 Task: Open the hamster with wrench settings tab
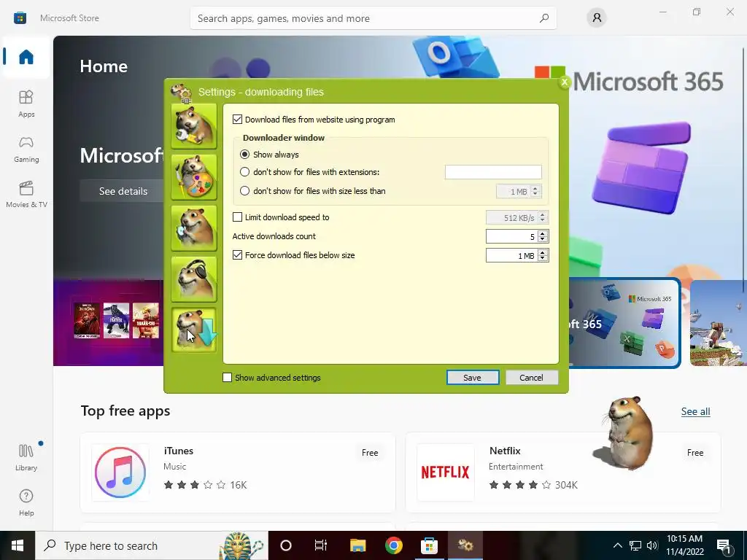[x=194, y=126]
